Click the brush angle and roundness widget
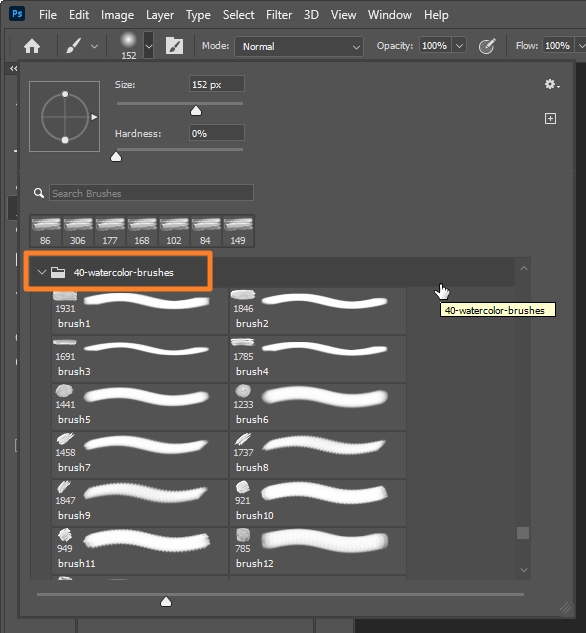586x633 pixels. pos(65,117)
